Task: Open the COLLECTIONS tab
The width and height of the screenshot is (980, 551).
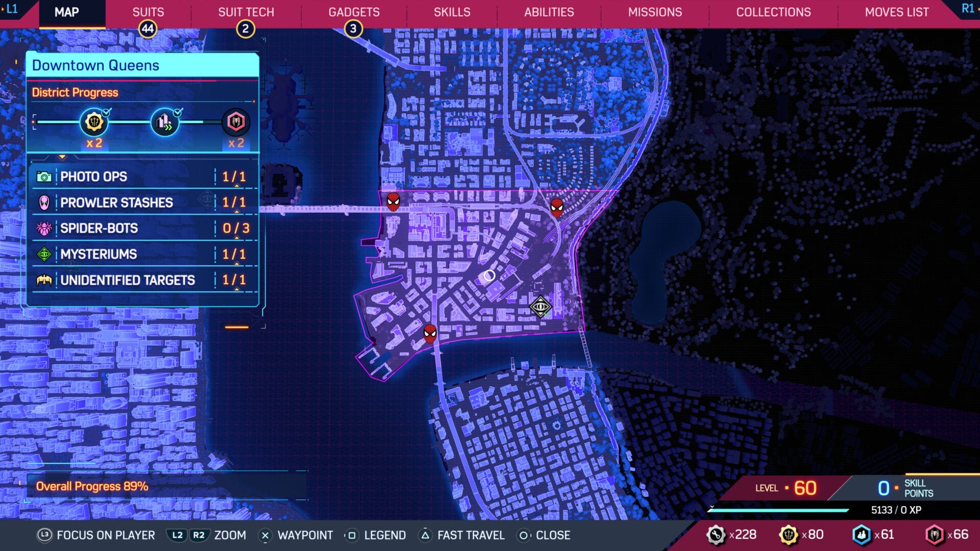Action: (773, 12)
